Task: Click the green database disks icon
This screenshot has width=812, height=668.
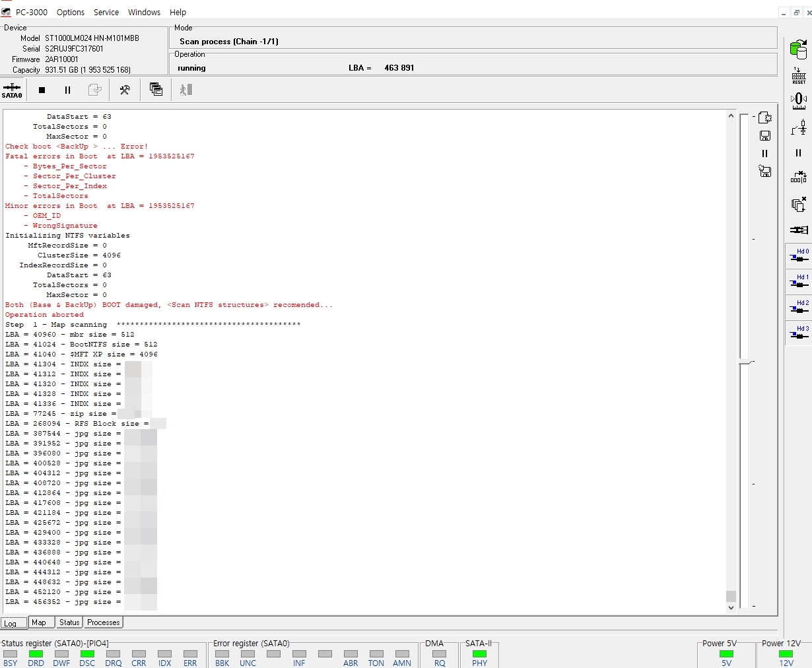Action: [x=798, y=49]
